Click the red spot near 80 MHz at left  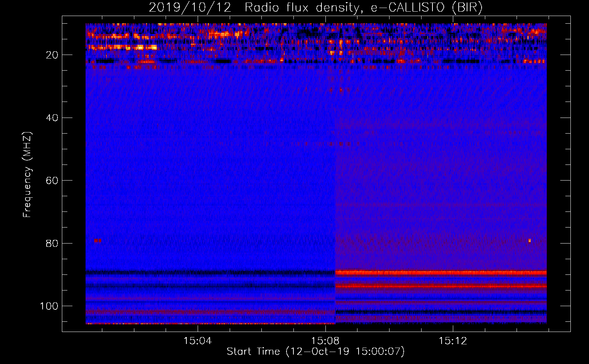click(98, 241)
